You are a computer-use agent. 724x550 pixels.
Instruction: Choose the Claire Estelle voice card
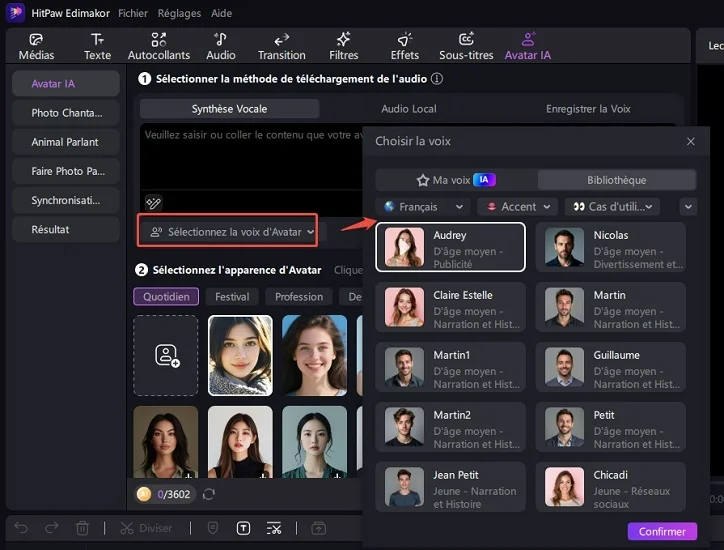click(x=450, y=307)
